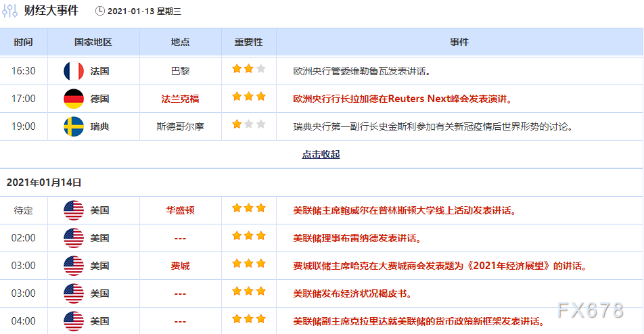Click the 国家地区 column header
This screenshot has width=644, height=334.
click(x=93, y=42)
